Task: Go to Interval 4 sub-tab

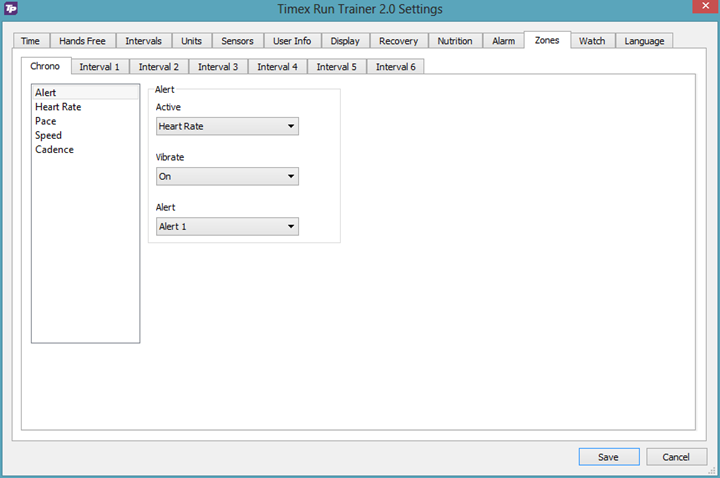Action: tap(277, 67)
